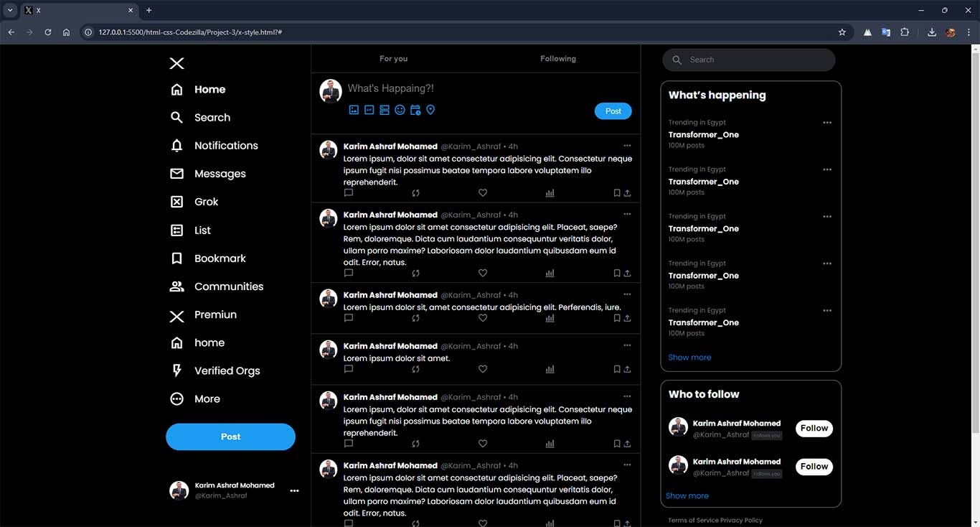980x527 pixels.
Task: Open account menu dots beside Karim Ashraf Mohamed
Action: pyautogui.click(x=294, y=491)
